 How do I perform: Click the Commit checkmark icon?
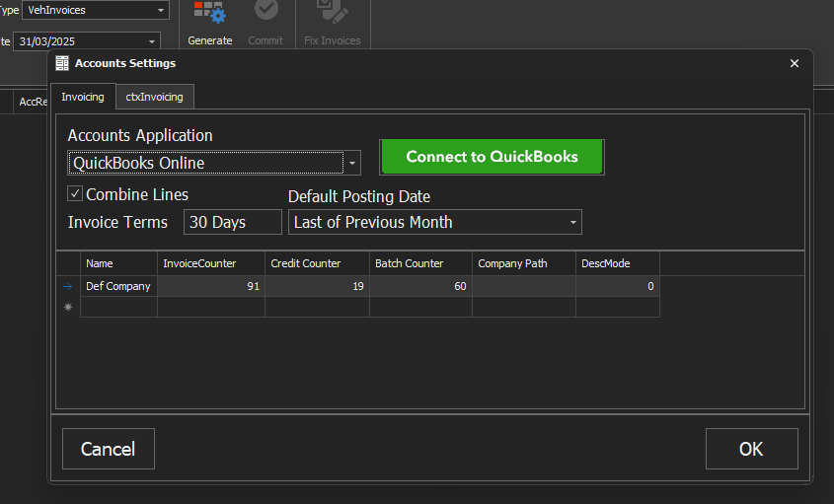[x=265, y=9]
